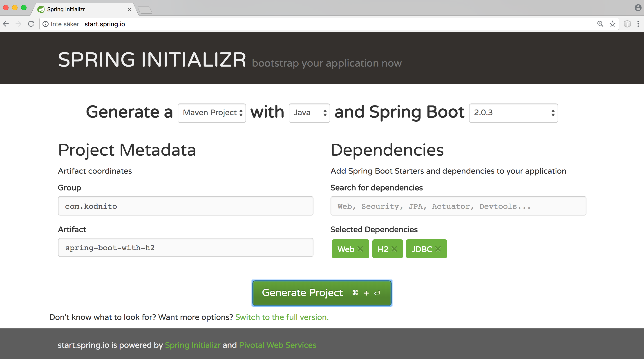Screen dimensions: 644x359
Task: Click the bookmark star icon in address bar
Action: point(613,24)
